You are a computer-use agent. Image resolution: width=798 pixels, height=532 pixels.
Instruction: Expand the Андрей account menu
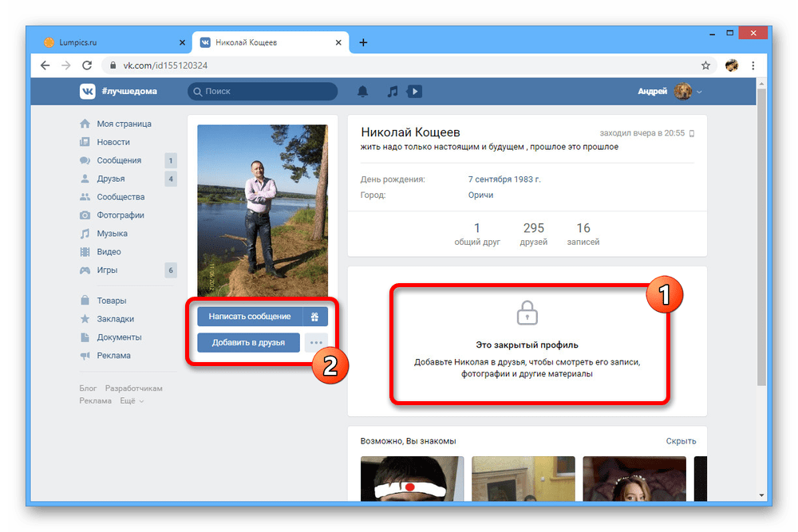click(670, 92)
